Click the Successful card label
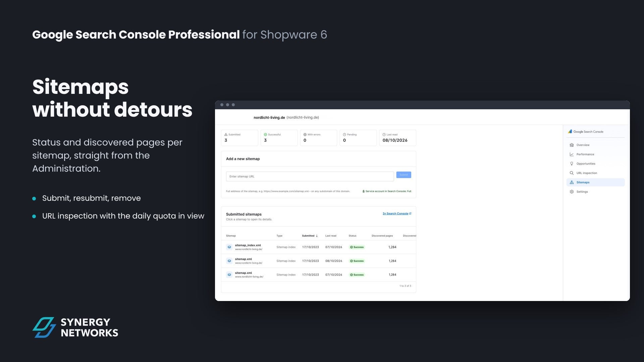The height and width of the screenshot is (362, 644). click(x=274, y=135)
